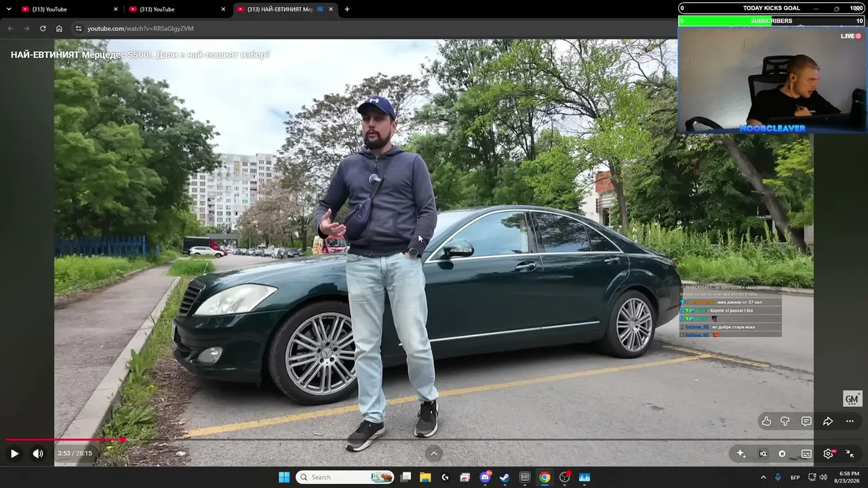
Task: Share the video using the arrow icon
Action: pos(828,421)
